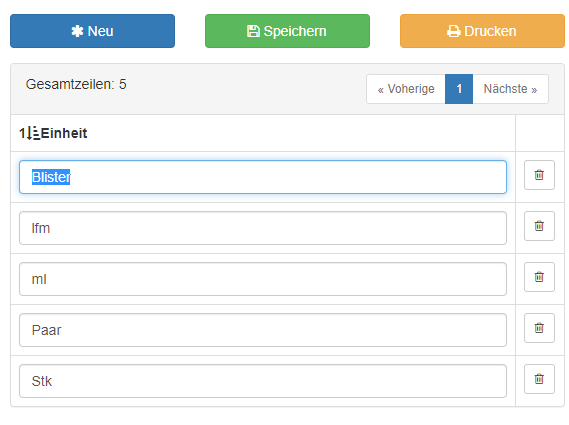
Task: Save changes with Speichern button
Action: click(287, 31)
